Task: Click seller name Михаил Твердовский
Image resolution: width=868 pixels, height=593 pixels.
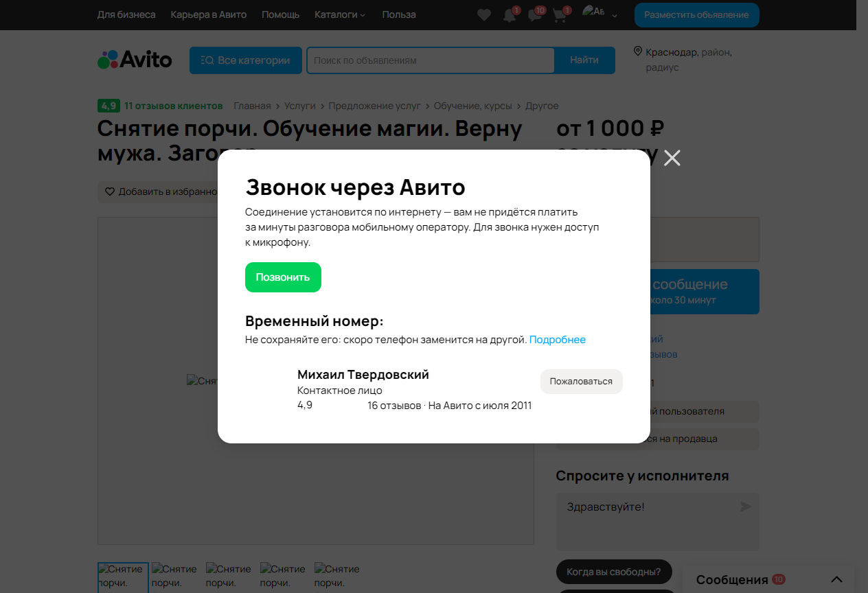Action: tap(363, 375)
